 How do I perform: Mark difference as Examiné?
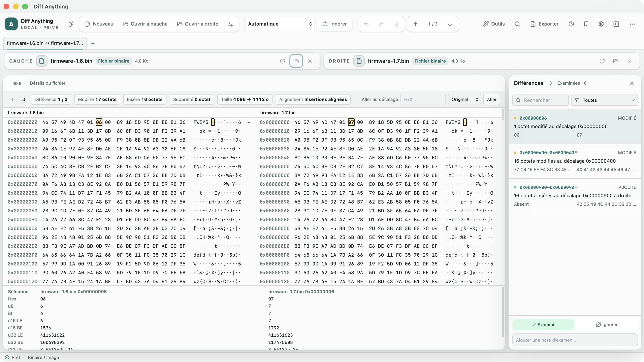[543, 325]
